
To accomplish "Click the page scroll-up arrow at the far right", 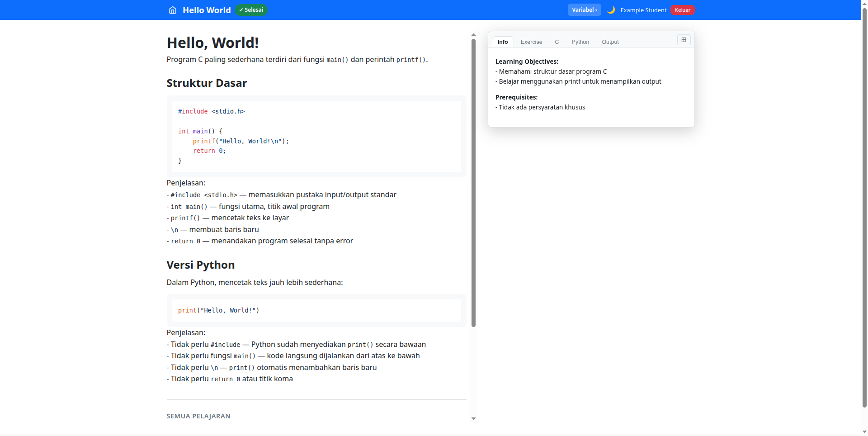I will coord(864,3).
